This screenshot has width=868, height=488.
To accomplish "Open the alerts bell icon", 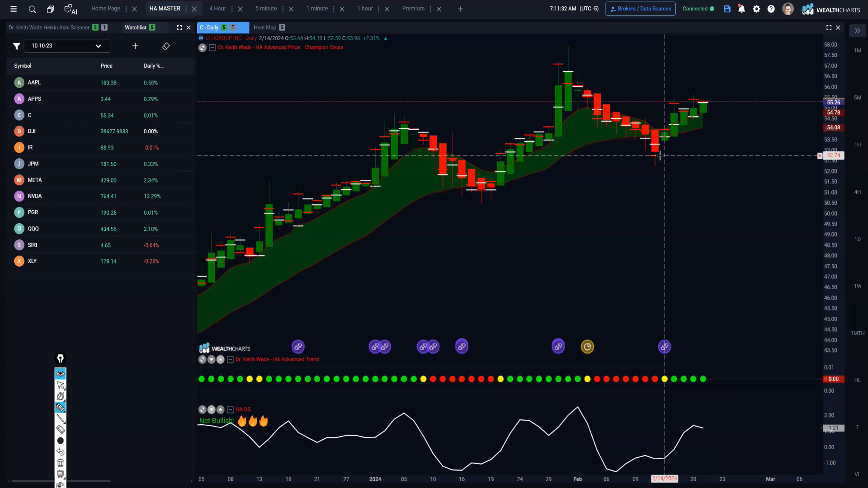I will 741,9.
